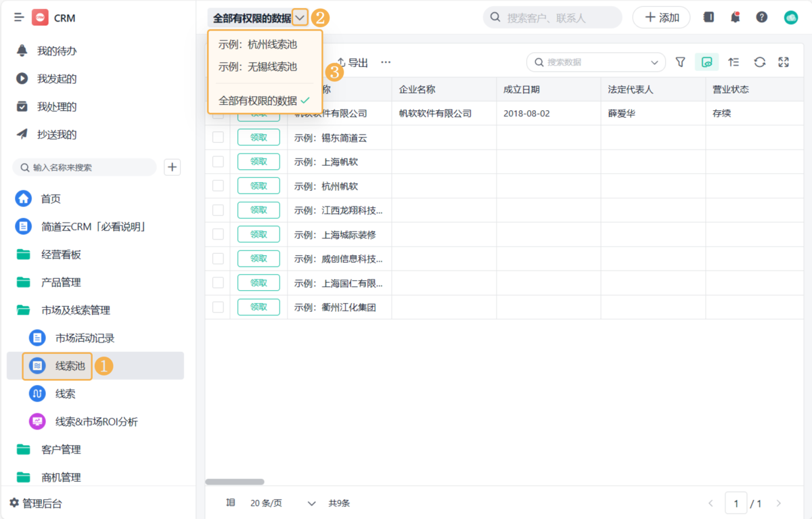
Task: Click the 添加 button
Action: tap(661, 18)
